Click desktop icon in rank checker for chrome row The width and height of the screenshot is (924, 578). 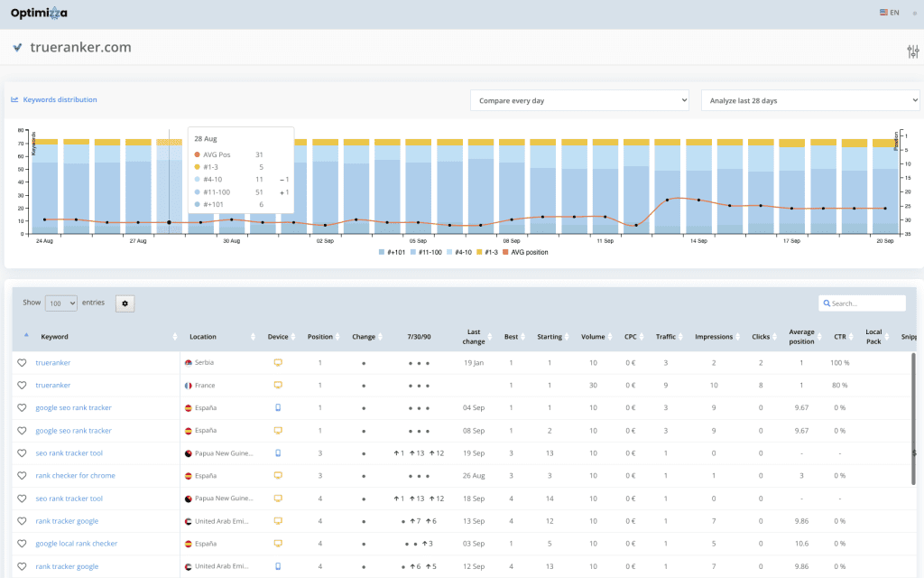tap(278, 475)
